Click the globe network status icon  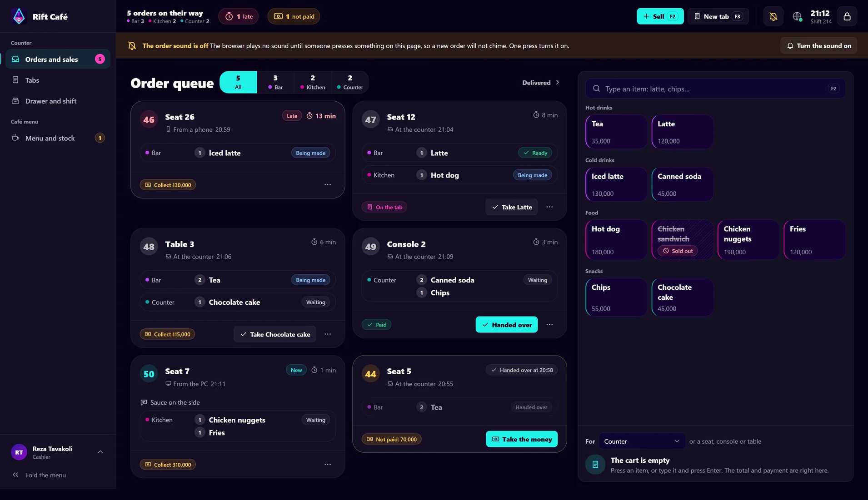pos(797,16)
